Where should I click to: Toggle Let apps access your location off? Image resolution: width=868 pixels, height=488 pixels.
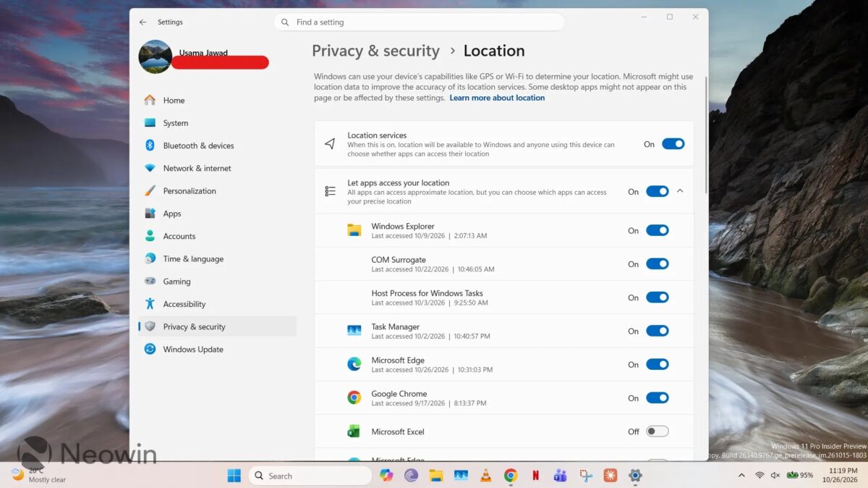click(x=657, y=191)
